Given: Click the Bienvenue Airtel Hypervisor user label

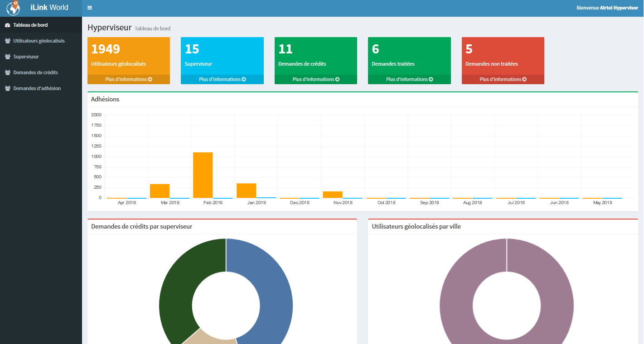Looking at the screenshot, I should coord(607,8).
